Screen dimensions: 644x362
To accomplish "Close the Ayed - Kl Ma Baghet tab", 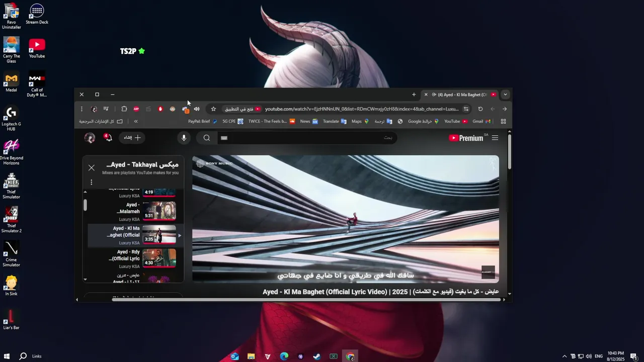I will click(426, 95).
